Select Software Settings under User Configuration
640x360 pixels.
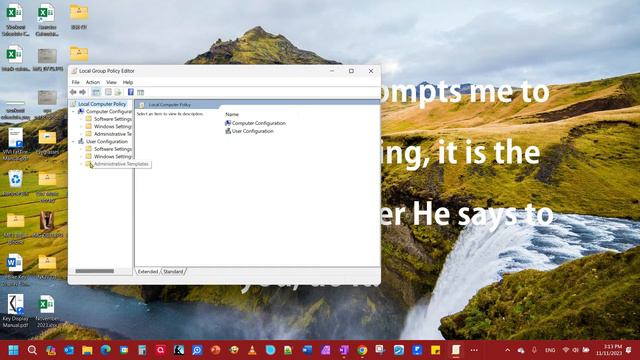(113, 149)
